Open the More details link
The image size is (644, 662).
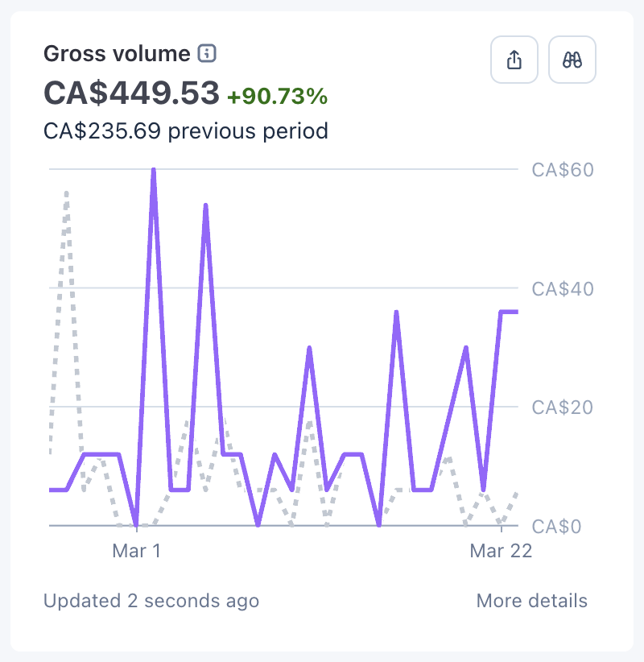531,601
